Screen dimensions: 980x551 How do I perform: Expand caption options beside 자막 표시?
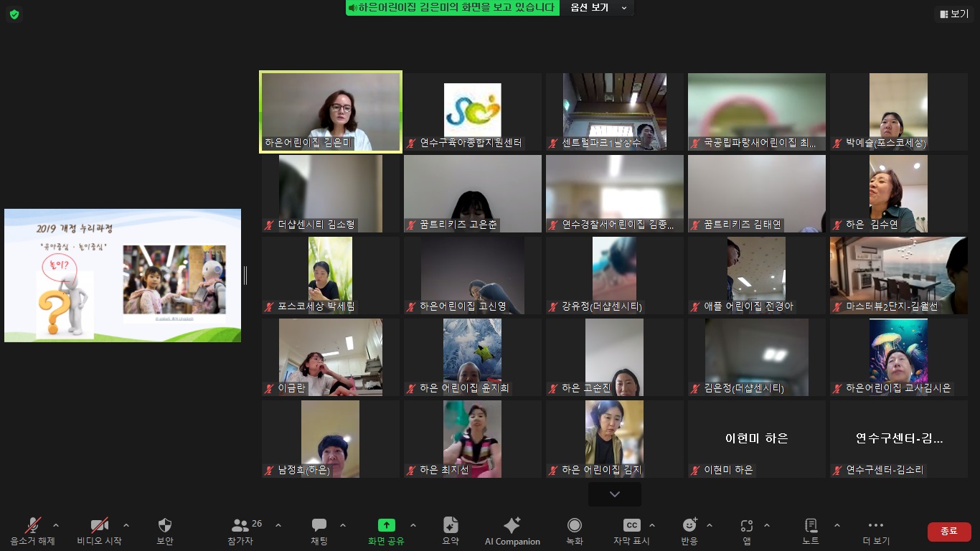(651, 524)
